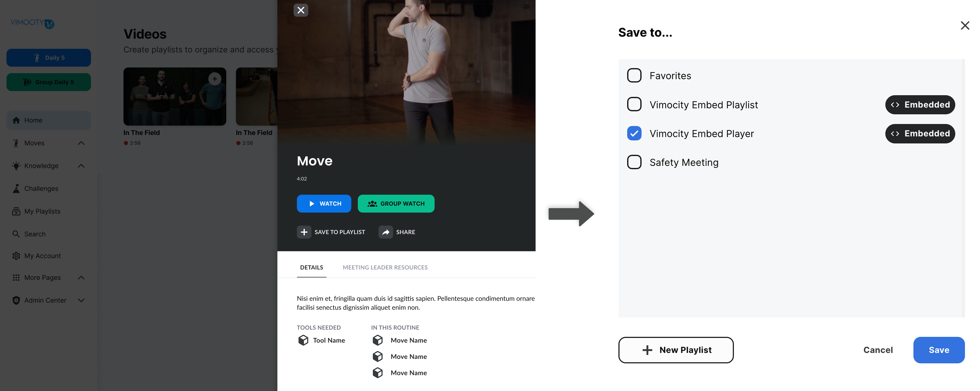This screenshot has width=980, height=391.
Task: Click the Admin Center shield icon
Action: 16,300
